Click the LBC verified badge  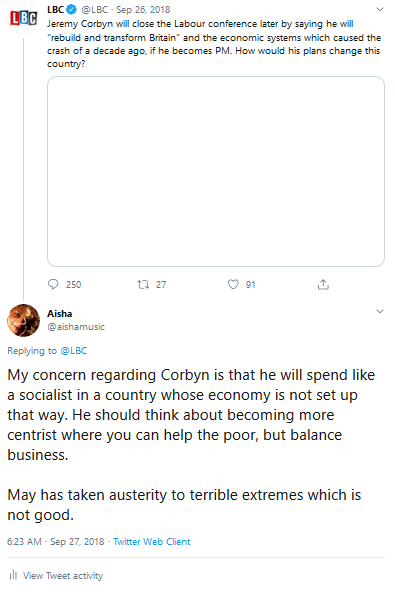[x=71, y=9]
